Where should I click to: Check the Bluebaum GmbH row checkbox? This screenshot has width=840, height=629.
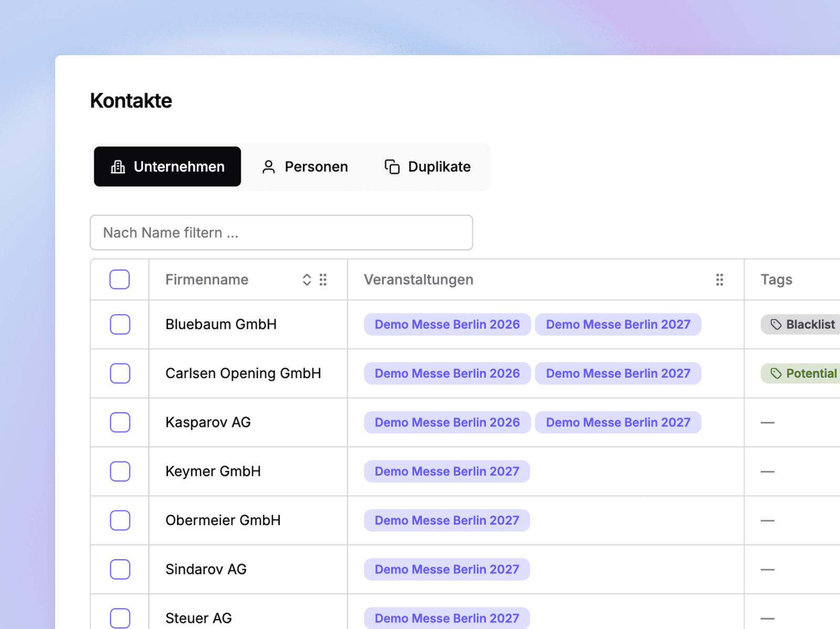pos(120,324)
